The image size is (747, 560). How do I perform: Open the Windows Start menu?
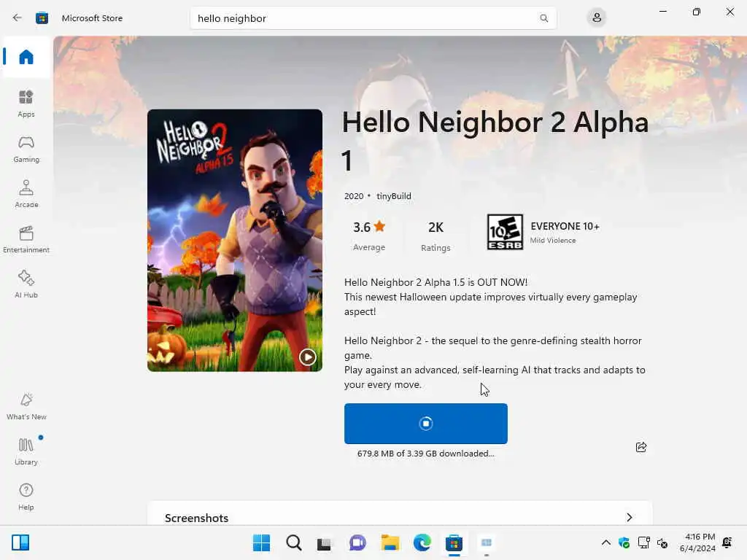[x=261, y=542]
